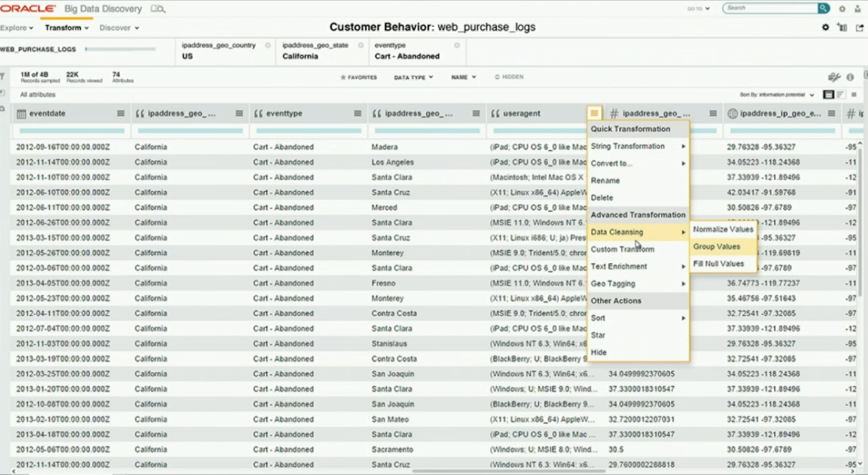Screen dimensions: 868x475
Task: Click the Sacramento city cell
Action: [x=393, y=449]
